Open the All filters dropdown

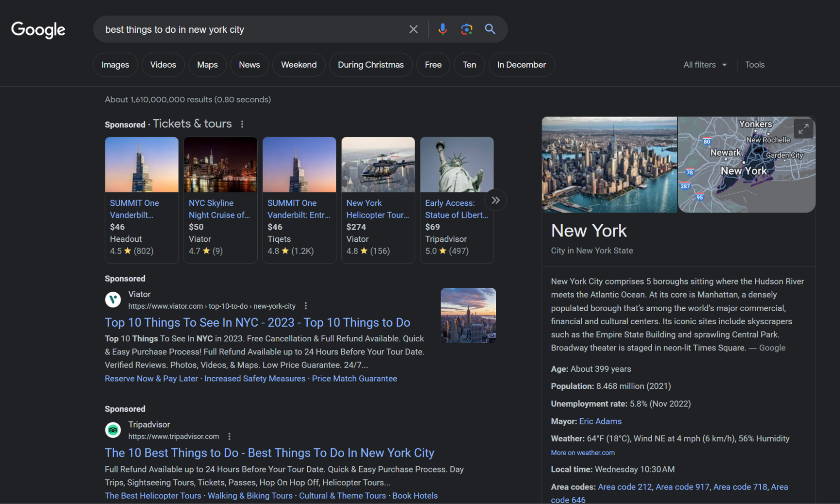click(x=705, y=65)
